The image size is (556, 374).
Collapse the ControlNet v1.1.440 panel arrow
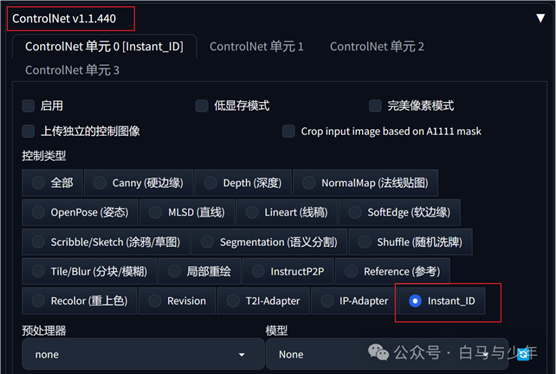(540, 18)
